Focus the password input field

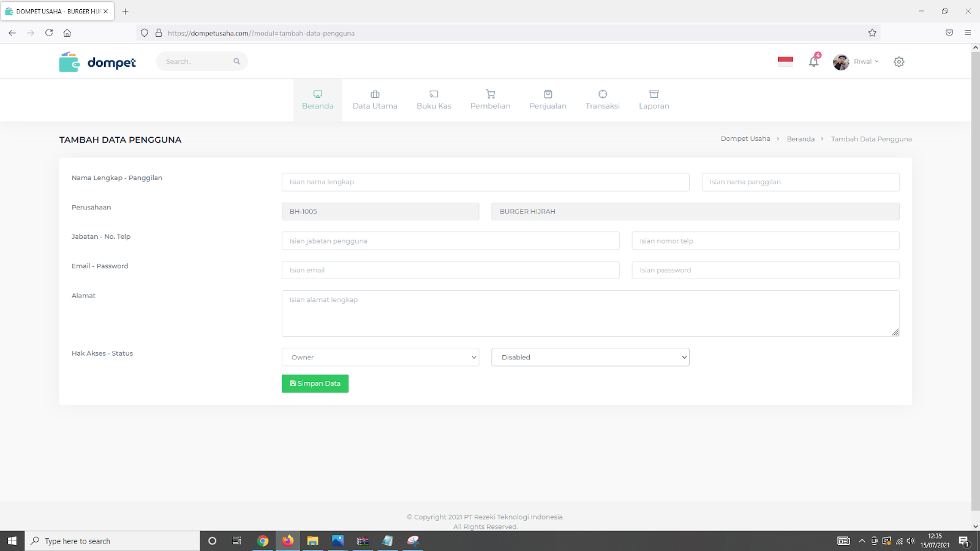[766, 270]
